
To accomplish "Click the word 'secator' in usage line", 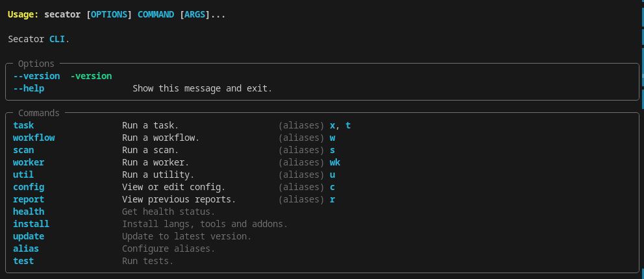I will click(x=62, y=15).
